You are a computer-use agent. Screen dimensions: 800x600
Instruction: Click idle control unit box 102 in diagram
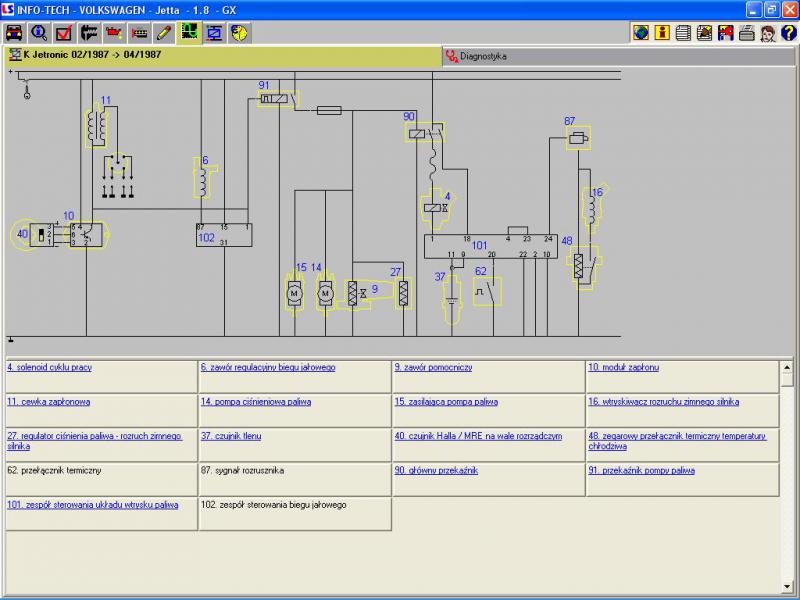(x=224, y=235)
